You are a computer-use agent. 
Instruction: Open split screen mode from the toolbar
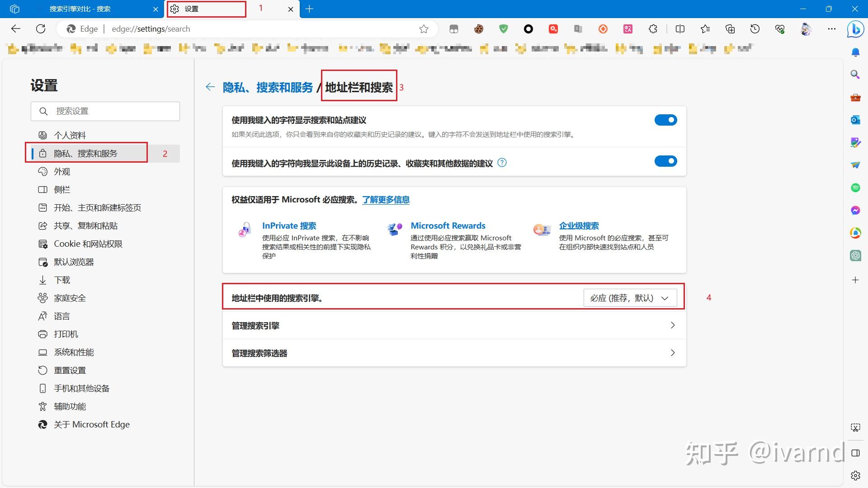pos(680,28)
